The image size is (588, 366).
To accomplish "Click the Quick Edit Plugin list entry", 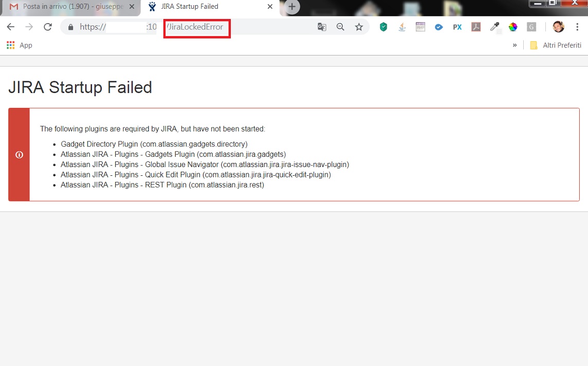I will coord(196,175).
